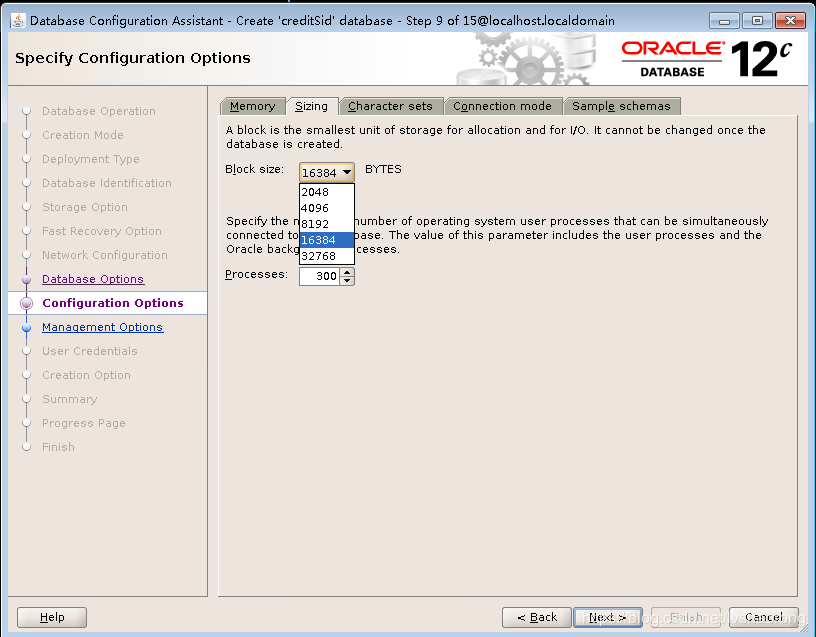The height and width of the screenshot is (637, 816).
Task: Click the Block size dropdown arrow
Action: (x=347, y=172)
